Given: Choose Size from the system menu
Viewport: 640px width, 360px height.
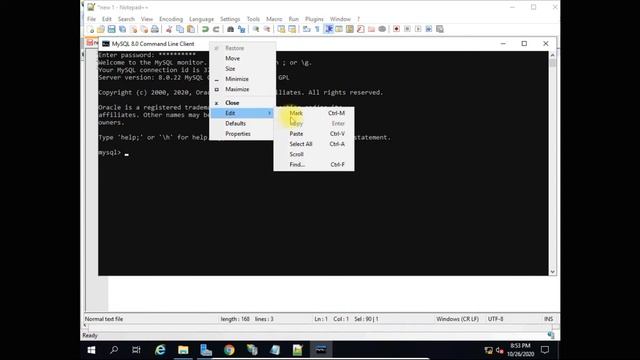Looking at the screenshot, I should point(242,69).
